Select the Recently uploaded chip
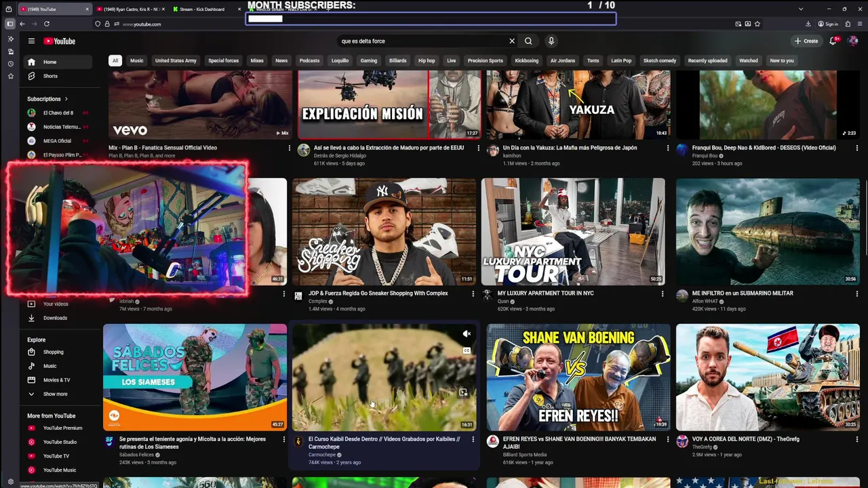Screen dimensions: 868x488 tap(707, 60)
